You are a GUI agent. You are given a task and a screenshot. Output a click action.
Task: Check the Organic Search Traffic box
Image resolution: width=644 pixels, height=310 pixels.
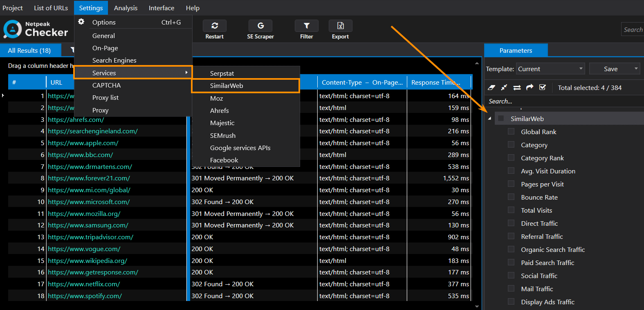point(511,249)
